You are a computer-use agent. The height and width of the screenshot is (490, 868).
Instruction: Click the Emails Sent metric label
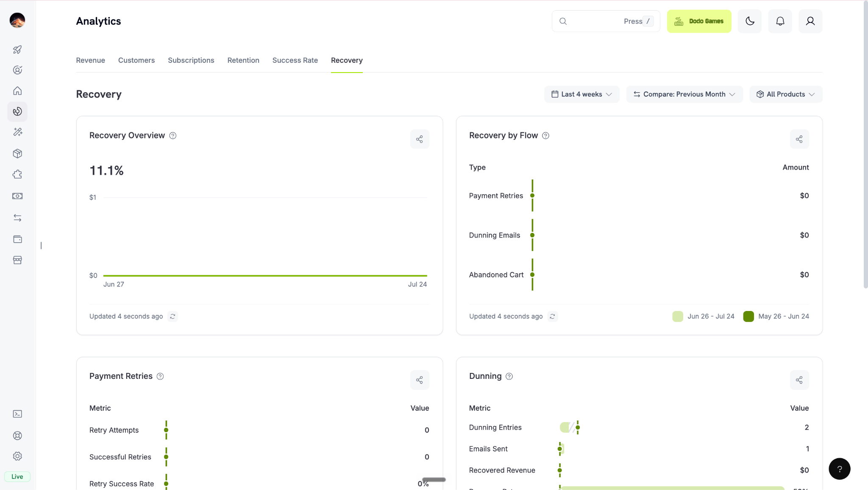488,449
